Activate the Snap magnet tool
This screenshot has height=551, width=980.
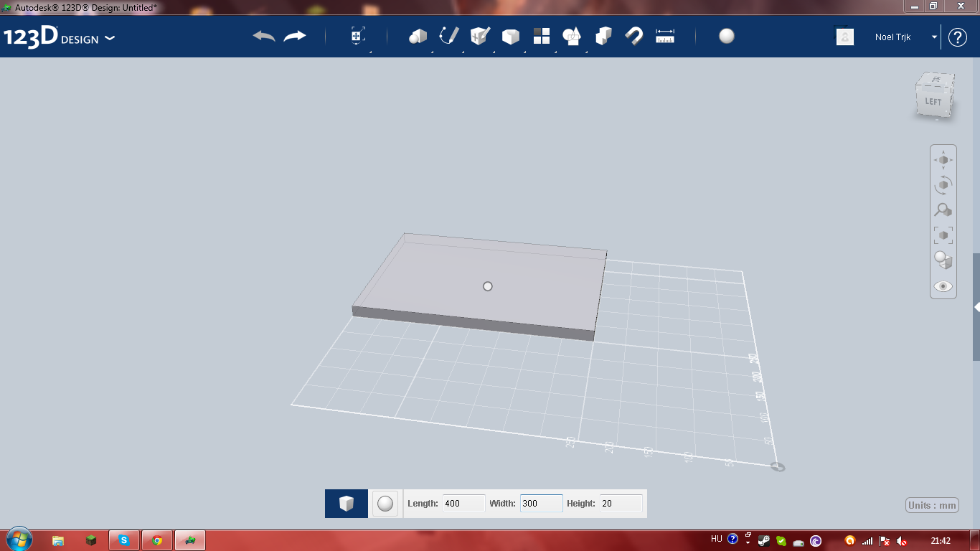pyautogui.click(x=633, y=36)
